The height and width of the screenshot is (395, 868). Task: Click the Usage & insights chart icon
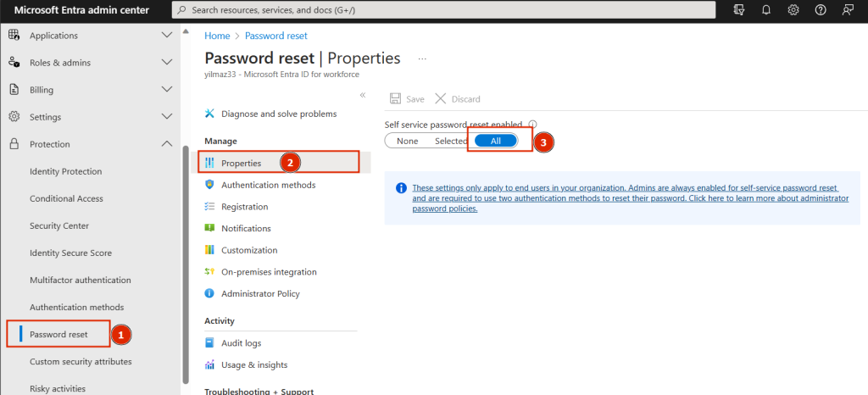pyautogui.click(x=209, y=365)
